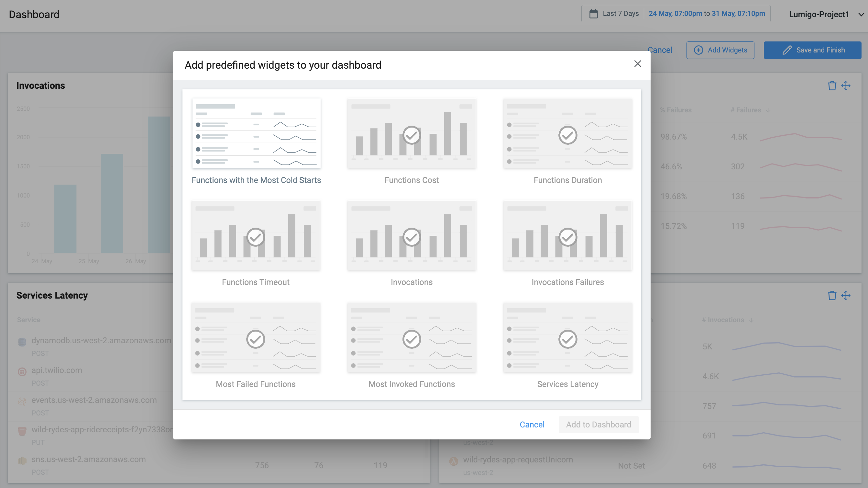Select Functions with the Most Cold Starts widget
Screen dimensions: 868x488
[x=256, y=133]
